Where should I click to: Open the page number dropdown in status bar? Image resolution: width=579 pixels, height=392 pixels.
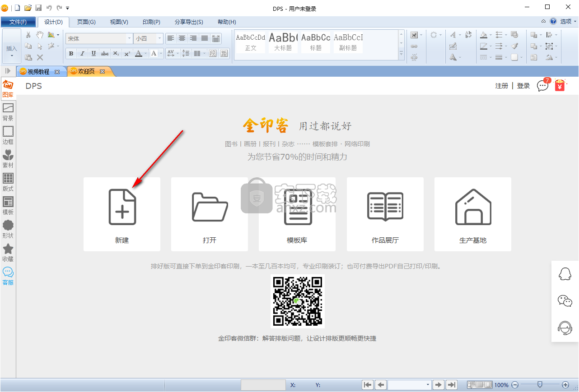pos(428,385)
